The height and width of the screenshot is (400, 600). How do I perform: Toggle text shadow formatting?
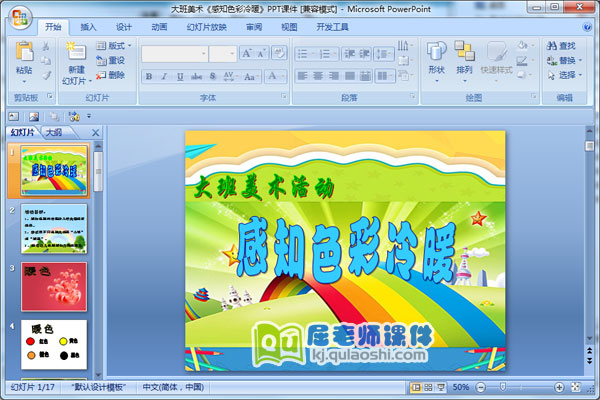click(213, 77)
